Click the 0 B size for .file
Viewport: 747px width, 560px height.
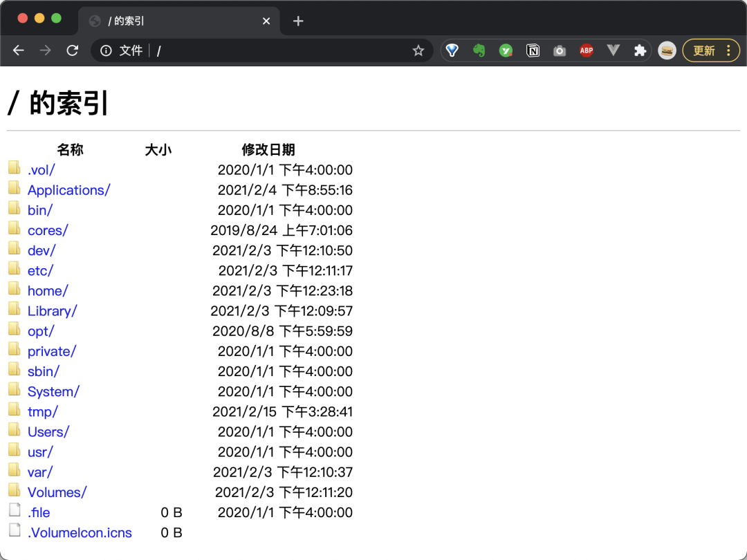[172, 512]
